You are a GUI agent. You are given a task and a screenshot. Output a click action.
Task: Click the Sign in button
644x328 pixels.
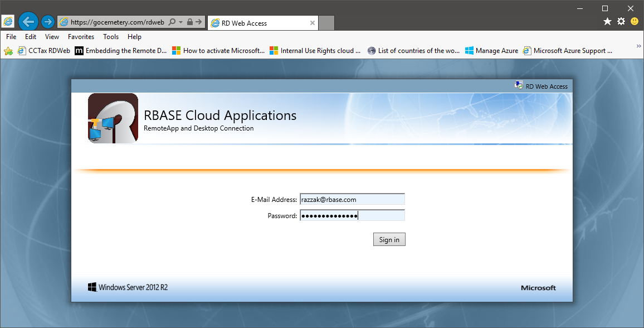[389, 239]
